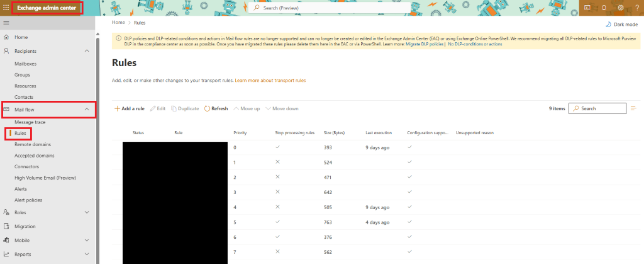Sort by Stop processing rules column header
Viewport: 644px width, 264px height.
[x=295, y=133]
